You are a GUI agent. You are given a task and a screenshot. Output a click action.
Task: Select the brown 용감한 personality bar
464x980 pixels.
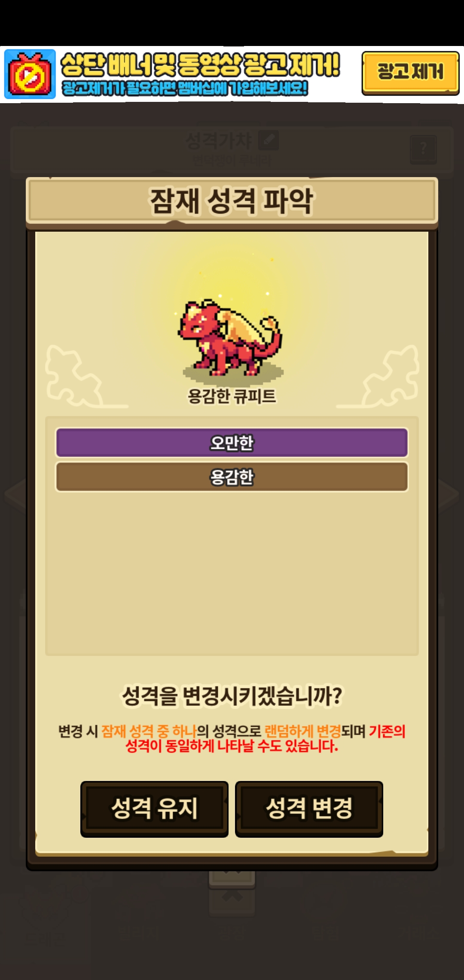pyautogui.click(x=232, y=477)
